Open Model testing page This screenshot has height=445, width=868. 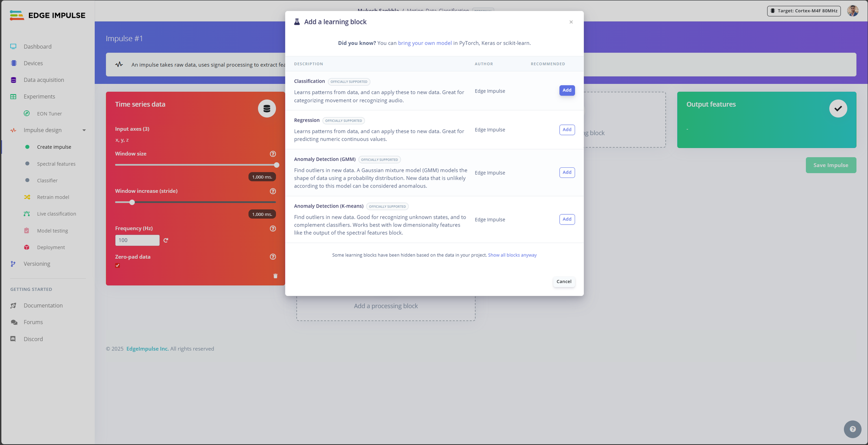[52, 231]
